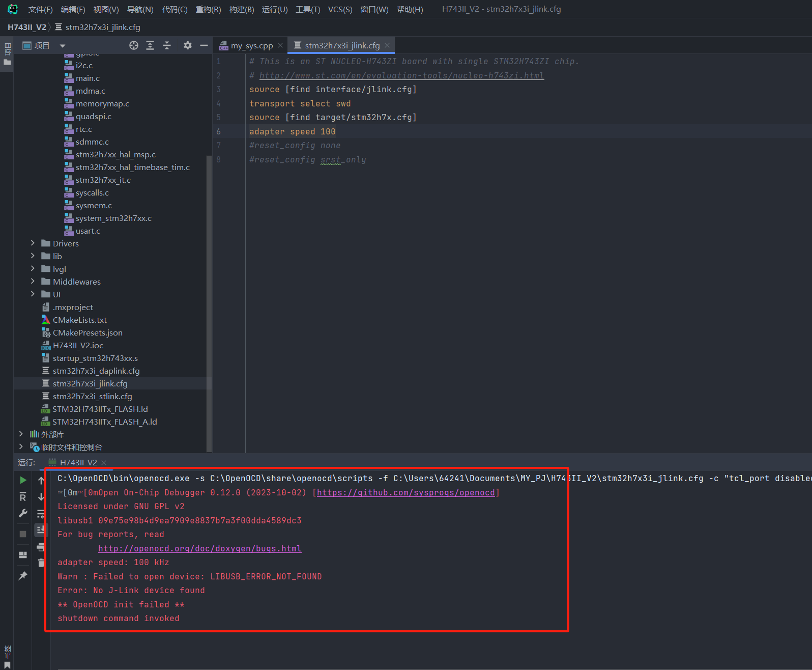Switch to the my_sys.cpp editor tab
Image resolution: width=812 pixels, height=670 pixels.
(x=251, y=46)
